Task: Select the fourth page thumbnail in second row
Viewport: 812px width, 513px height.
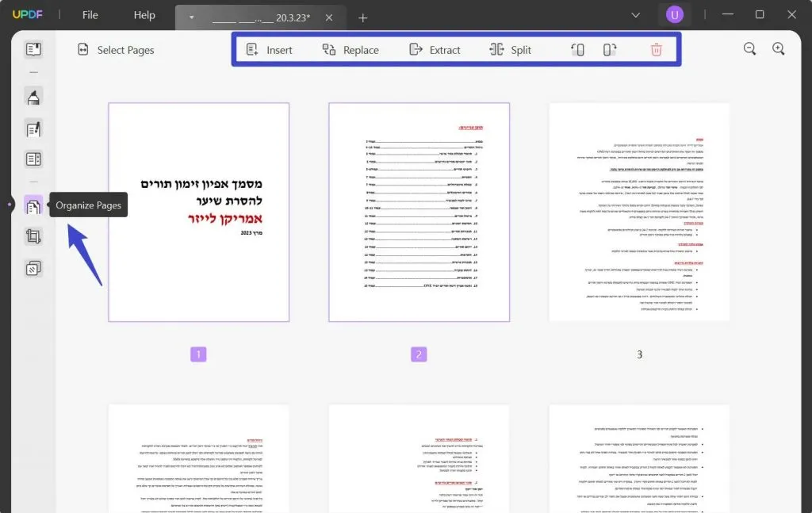Action: point(199,459)
